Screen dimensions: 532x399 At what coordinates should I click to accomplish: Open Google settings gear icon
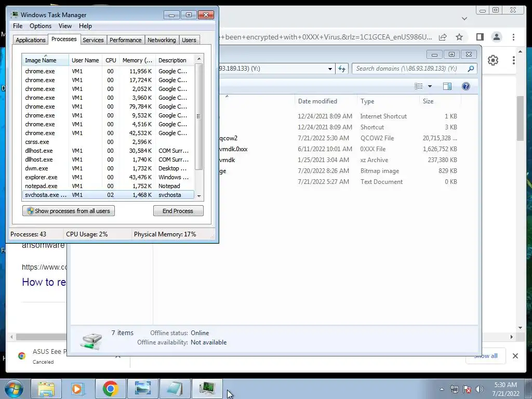(x=493, y=60)
